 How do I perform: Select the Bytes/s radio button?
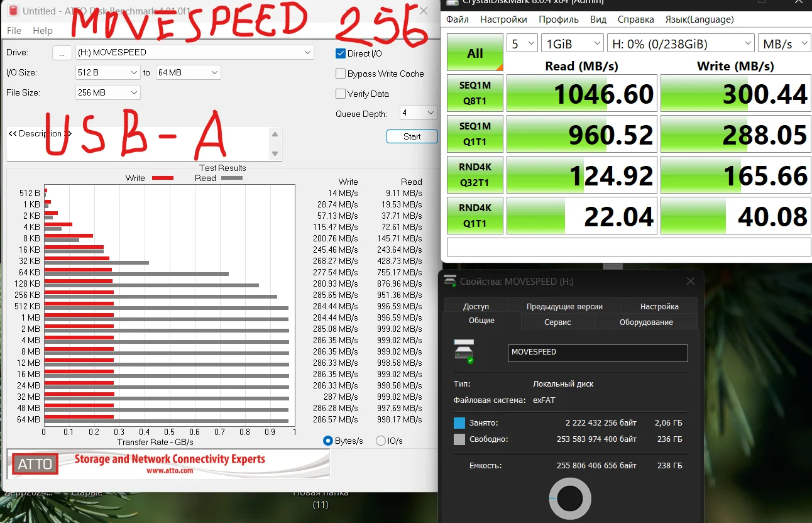327,441
